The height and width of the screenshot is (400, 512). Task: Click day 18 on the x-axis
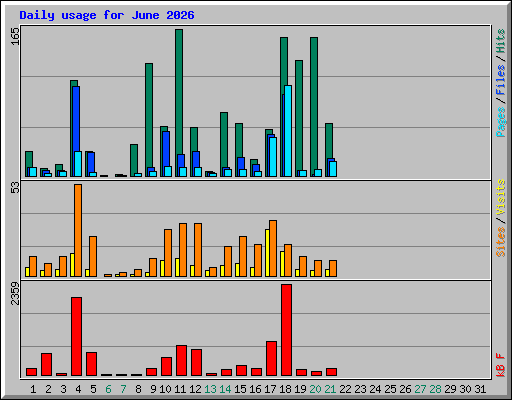(285, 389)
